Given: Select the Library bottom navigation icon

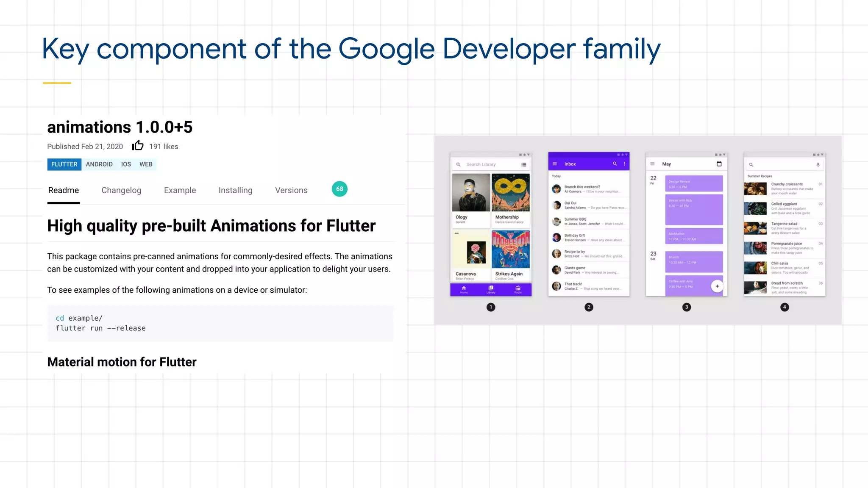Looking at the screenshot, I should [491, 289].
